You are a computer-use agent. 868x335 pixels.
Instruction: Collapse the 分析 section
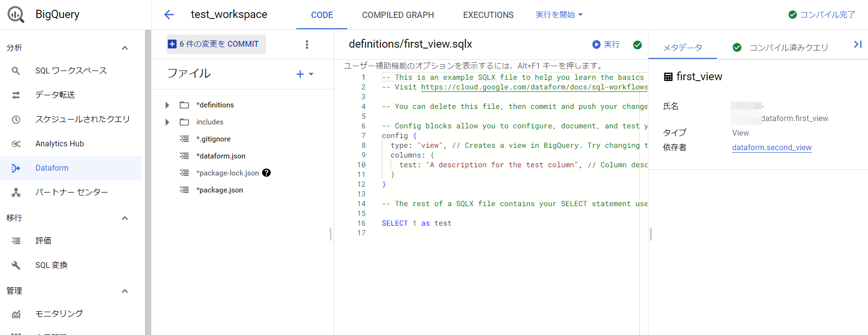[x=125, y=48]
